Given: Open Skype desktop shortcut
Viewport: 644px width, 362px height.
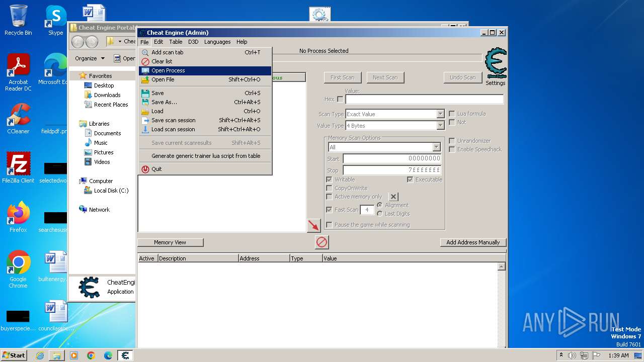Looking at the screenshot, I should tap(56, 20).
